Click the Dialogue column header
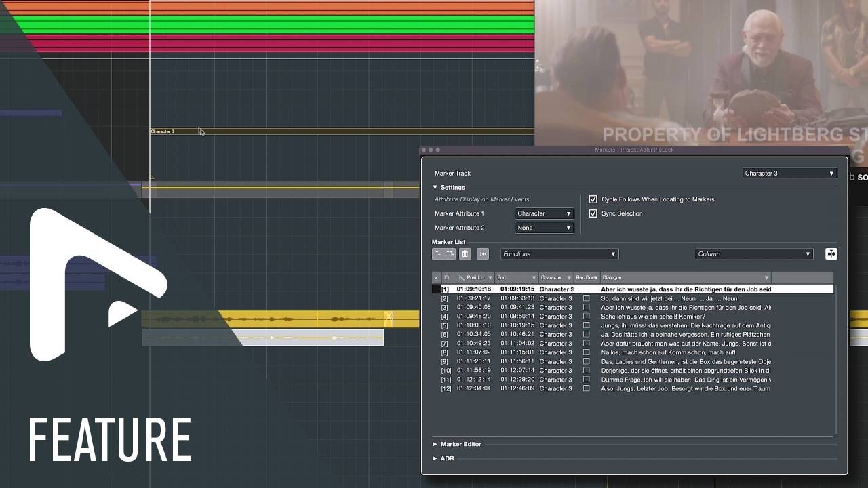This screenshot has height=488, width=868. pyautogui.click(x=686, y=277)
